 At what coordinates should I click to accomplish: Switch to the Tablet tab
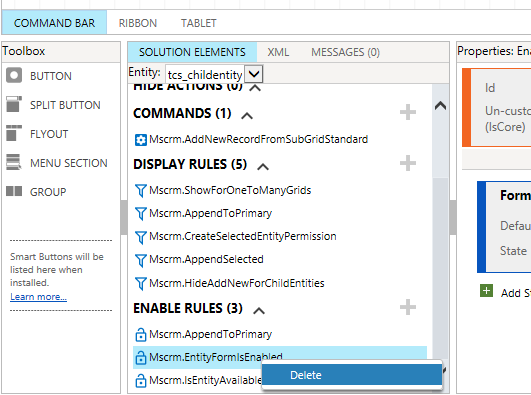pyautogui.click(x=198, y=23)
